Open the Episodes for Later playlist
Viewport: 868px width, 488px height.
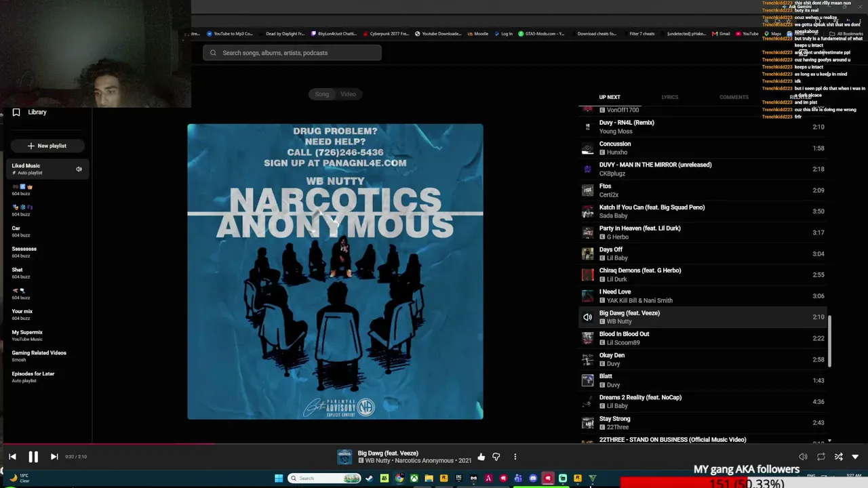pyautogui.click(x=46, y=377)
